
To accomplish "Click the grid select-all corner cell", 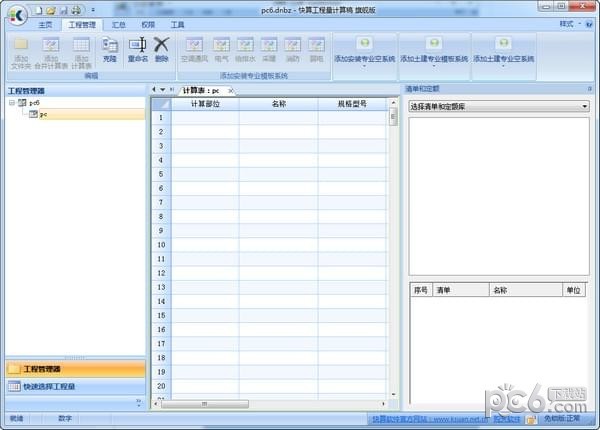I will point(161,104).
